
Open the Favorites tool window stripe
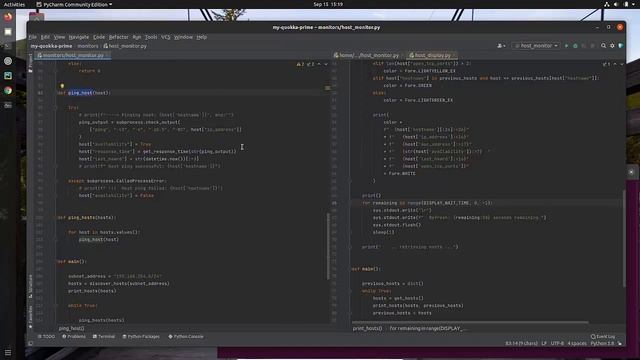click(30, 317)
